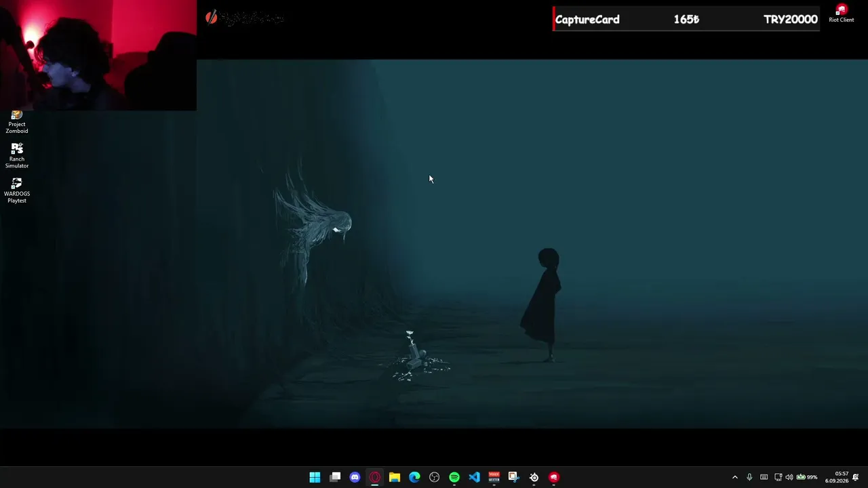Click the streamer logo watermark beside webcam
The height and width of the screenshot is (488, 868).
(244, 18)
